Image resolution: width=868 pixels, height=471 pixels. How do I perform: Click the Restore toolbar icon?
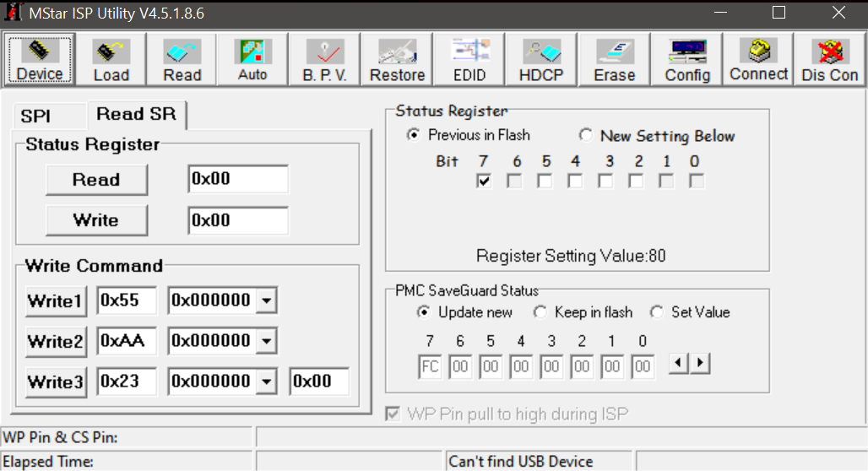pyautogui.click(x=397, y=59)
